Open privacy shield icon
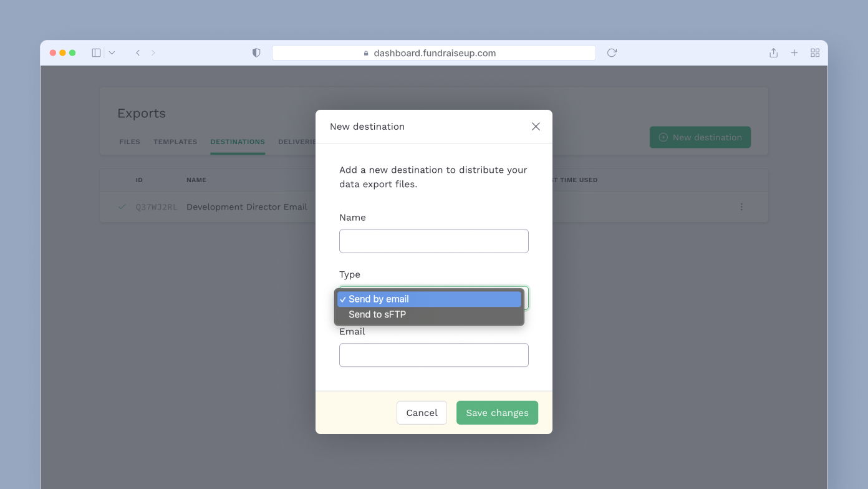 pos(256,53)
